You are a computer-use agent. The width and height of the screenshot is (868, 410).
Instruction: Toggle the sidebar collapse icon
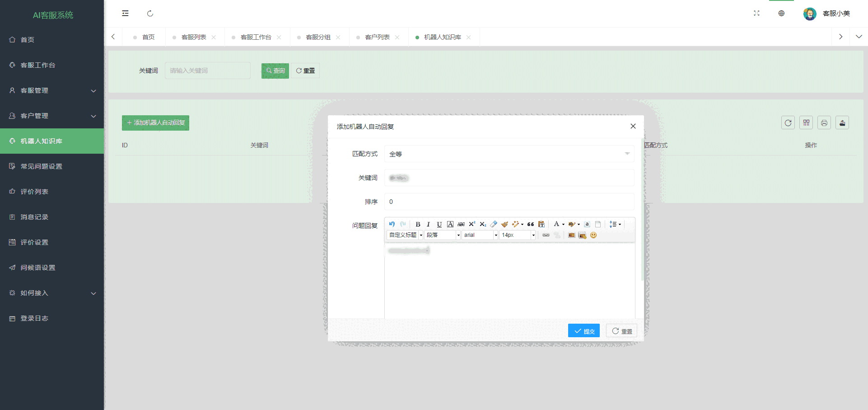tap(125, 14)
